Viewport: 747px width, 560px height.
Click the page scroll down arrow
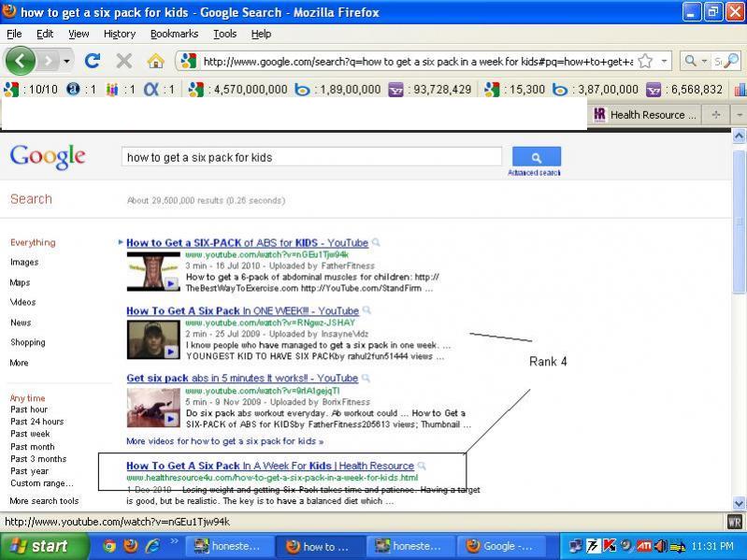pyautogui.click(x=739, y=503)
